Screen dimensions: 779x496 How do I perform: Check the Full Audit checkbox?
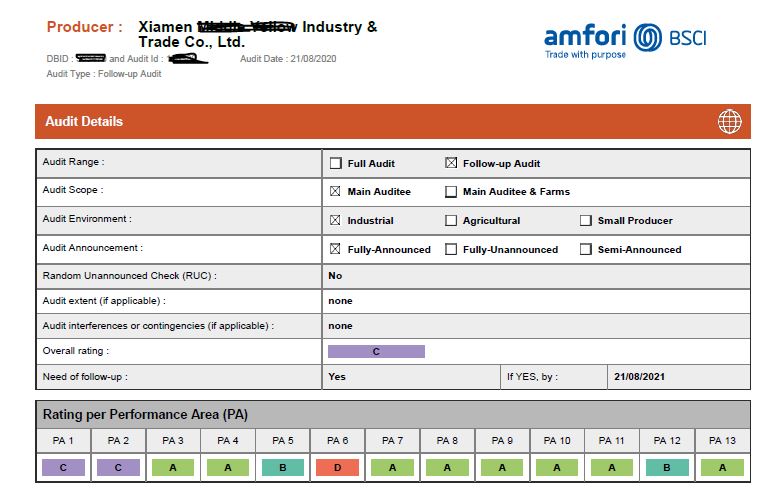[335, 163]
